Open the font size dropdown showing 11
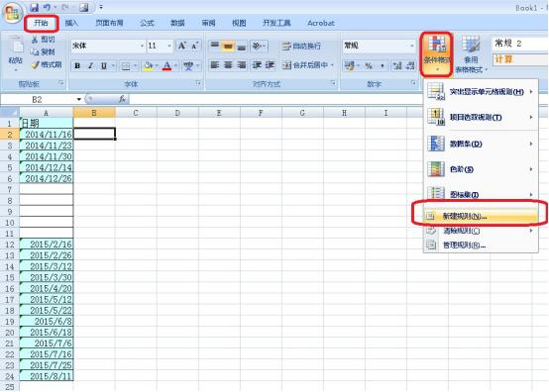Viewport: 549px width, 392px height. [x=160, y=46]
